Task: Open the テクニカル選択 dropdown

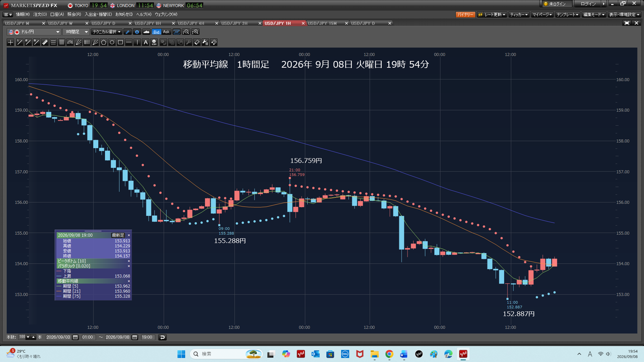Action: pyautogui.click(x=107, y=32)
